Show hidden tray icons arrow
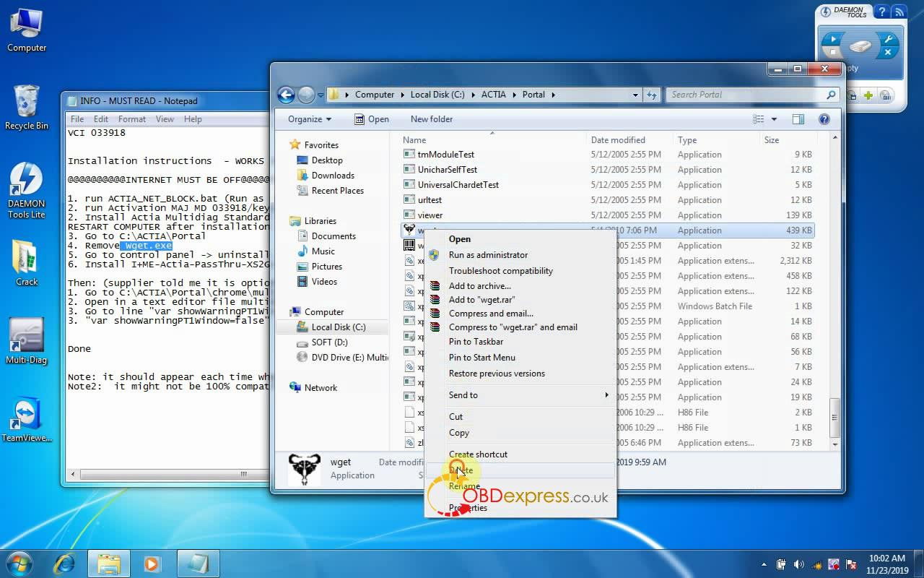Viewport: 924px width, 578px height. pyautogui.click(x=764, y=564)
